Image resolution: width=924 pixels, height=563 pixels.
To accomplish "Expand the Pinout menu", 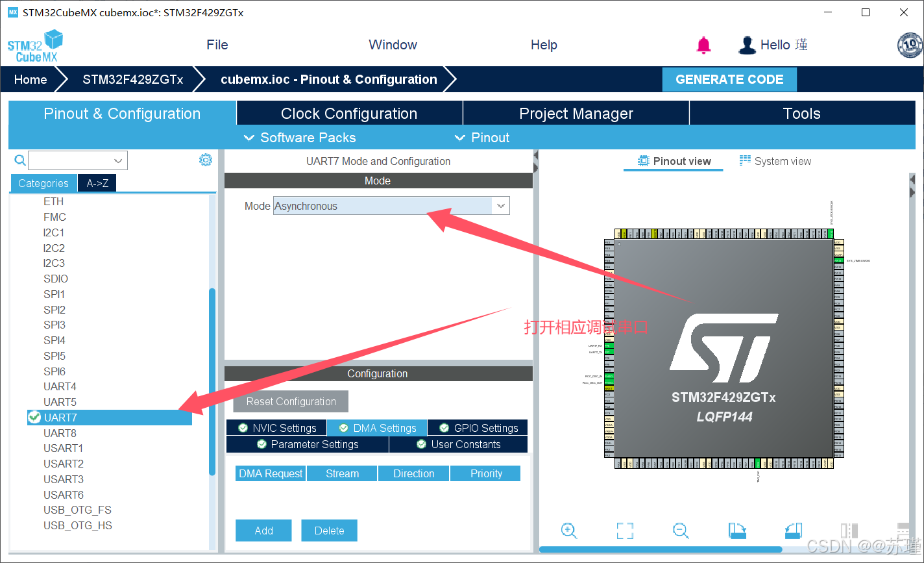I will click(x=482, y=138).
